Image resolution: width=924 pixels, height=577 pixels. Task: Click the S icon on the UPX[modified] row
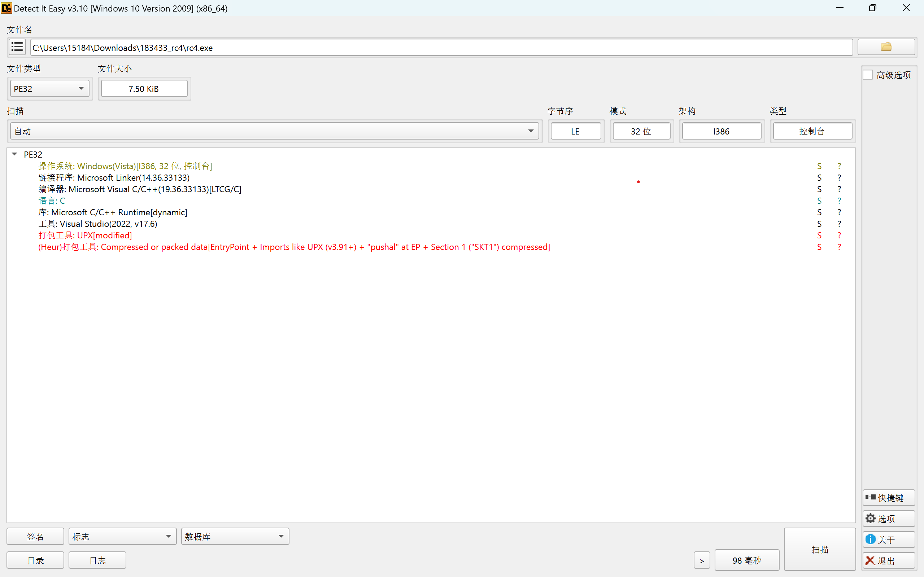(819, 235)
